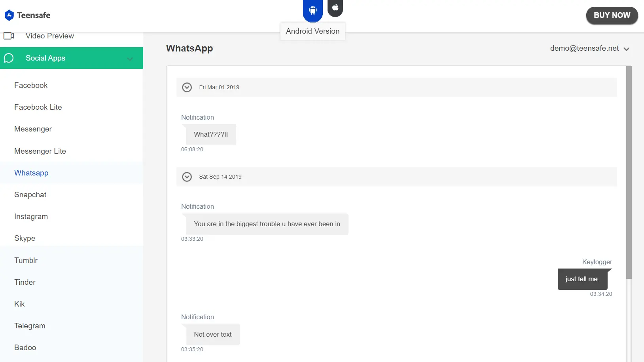This screenshot has height=362, width=644.
Task: Collapse the Fri Mar 01 2019 group
Action: (x=187, y=87)
